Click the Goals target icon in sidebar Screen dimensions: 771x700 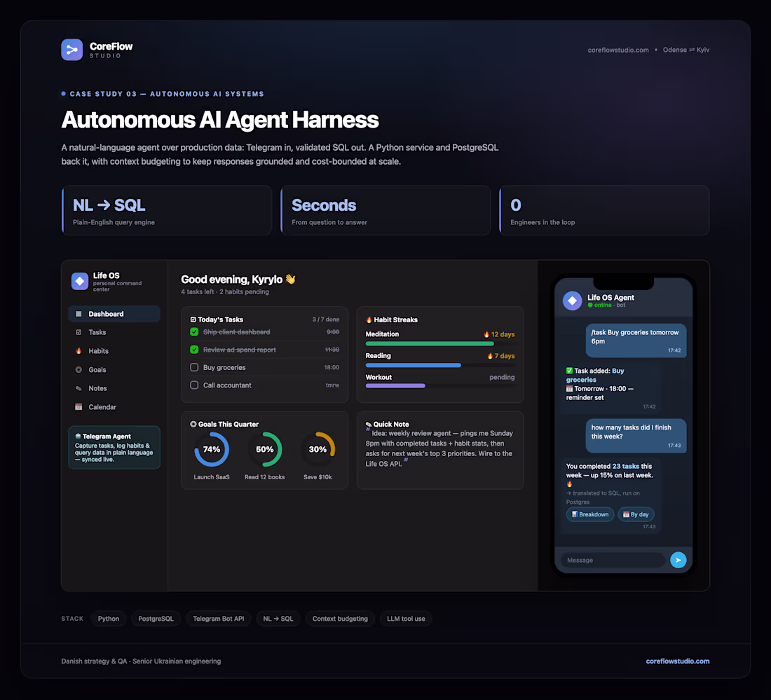pos(79,370)
